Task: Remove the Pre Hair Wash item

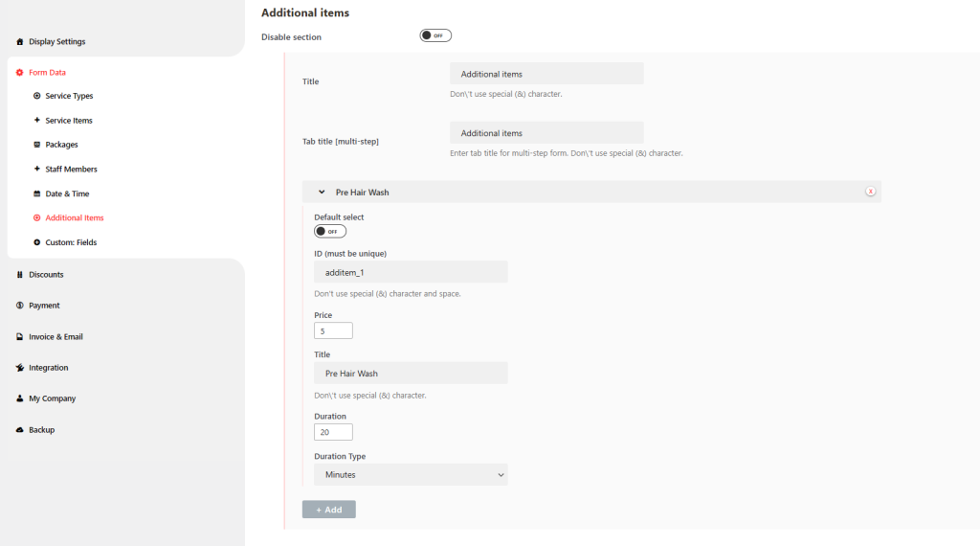Action: tap(870, 192)
